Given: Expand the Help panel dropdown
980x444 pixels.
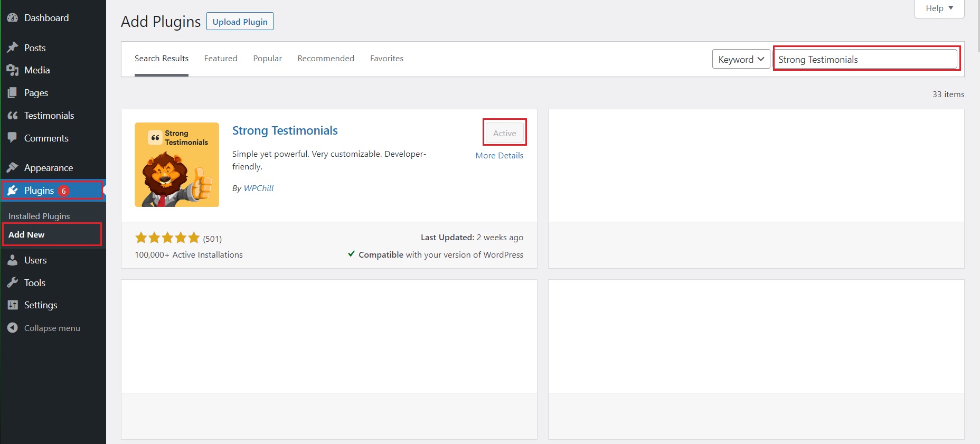Looking at the screenshot, I should tap(939, 8).
